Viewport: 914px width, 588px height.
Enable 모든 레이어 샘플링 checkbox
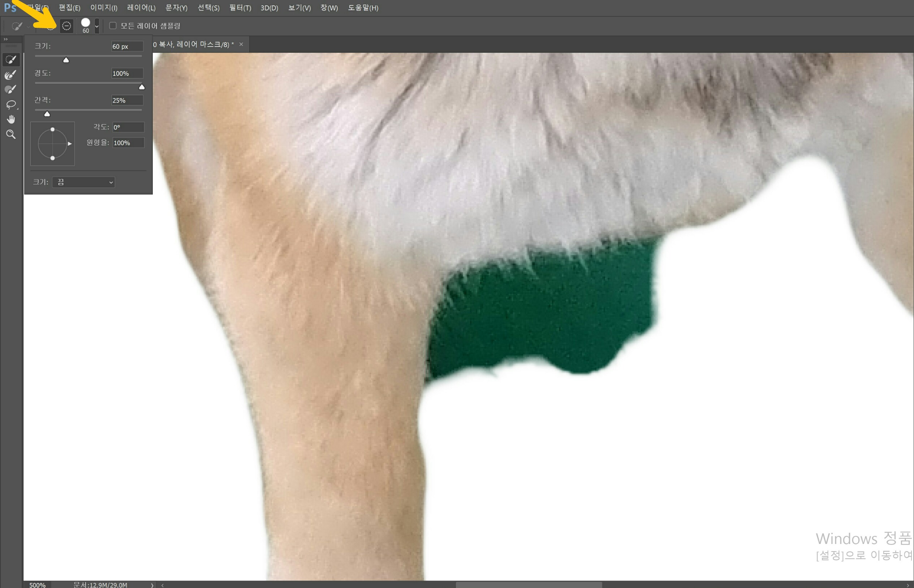[113, 26]
